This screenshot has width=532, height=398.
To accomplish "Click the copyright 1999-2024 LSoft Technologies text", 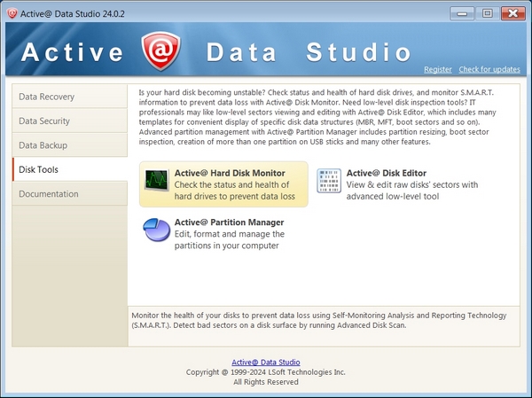I will coord(265,372).
